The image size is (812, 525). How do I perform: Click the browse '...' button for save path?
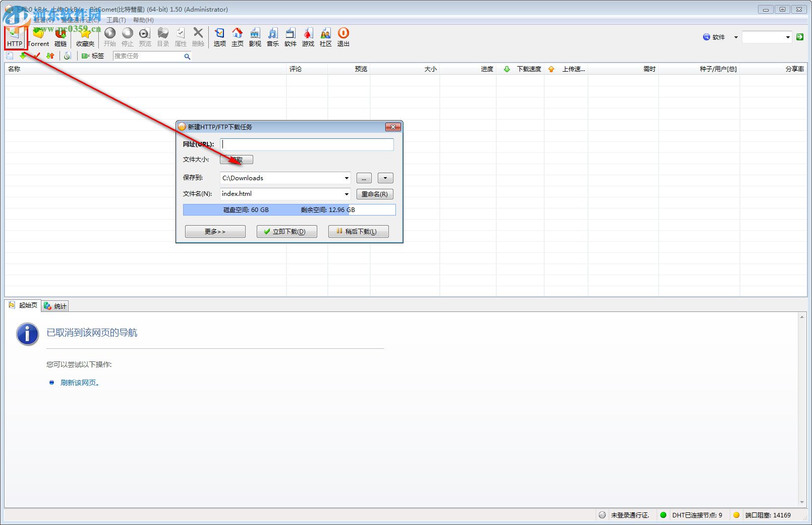click(364, 178)
